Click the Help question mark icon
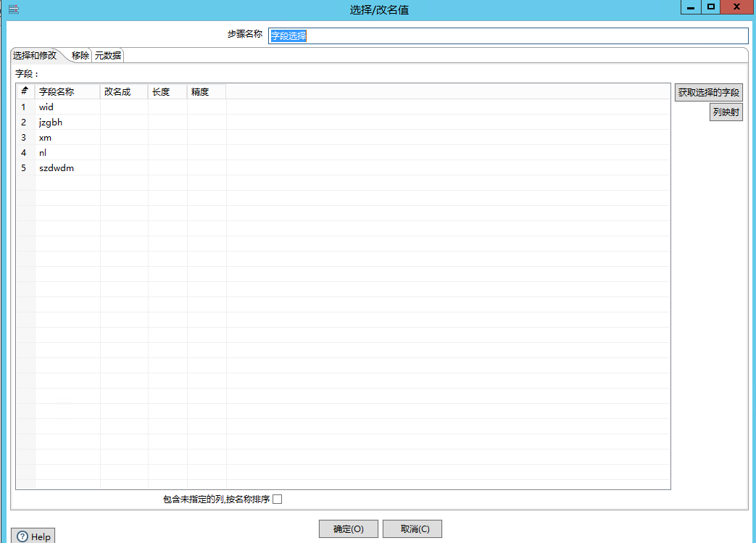The image size is (756, 543). [x=22, y=536]
